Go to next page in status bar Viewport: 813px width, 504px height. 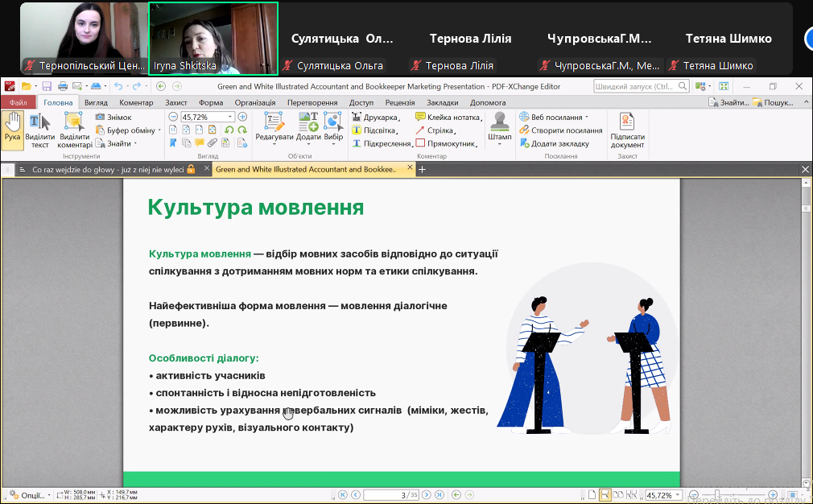(427, 495)
